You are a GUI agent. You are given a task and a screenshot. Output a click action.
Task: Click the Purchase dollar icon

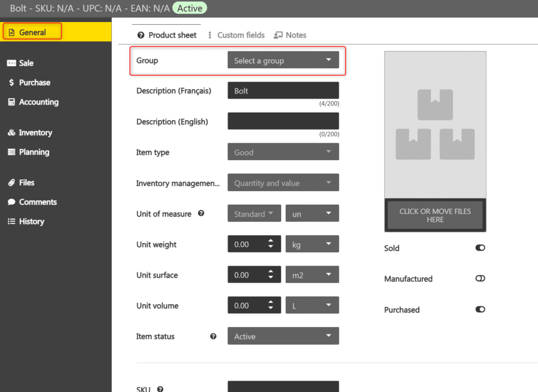12,82
